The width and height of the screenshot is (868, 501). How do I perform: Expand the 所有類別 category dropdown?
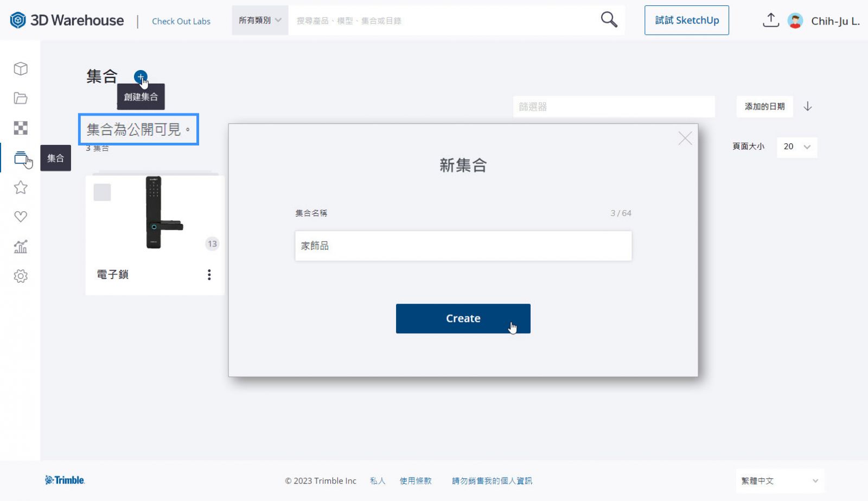(260, 21)
